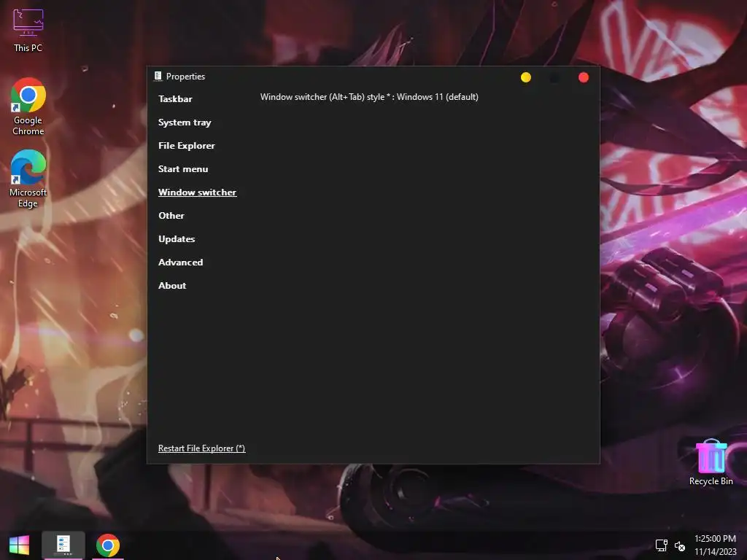This screenshot has height=560, width=747.
Task: Close Properties with the red button
Action: pyautogui.click(x=584, y=77)
